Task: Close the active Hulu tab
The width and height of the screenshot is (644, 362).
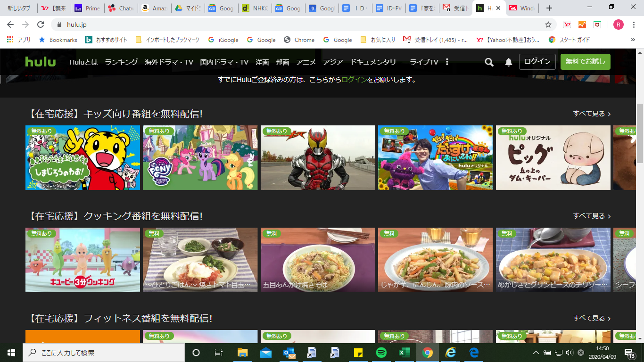Action: point(498,8)
